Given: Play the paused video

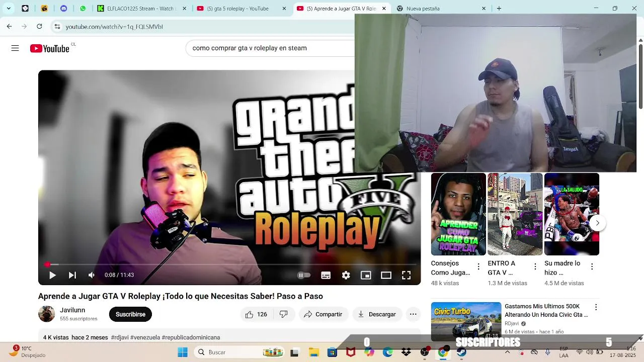Looking at the screenshot, I should [x=52, y=275].
